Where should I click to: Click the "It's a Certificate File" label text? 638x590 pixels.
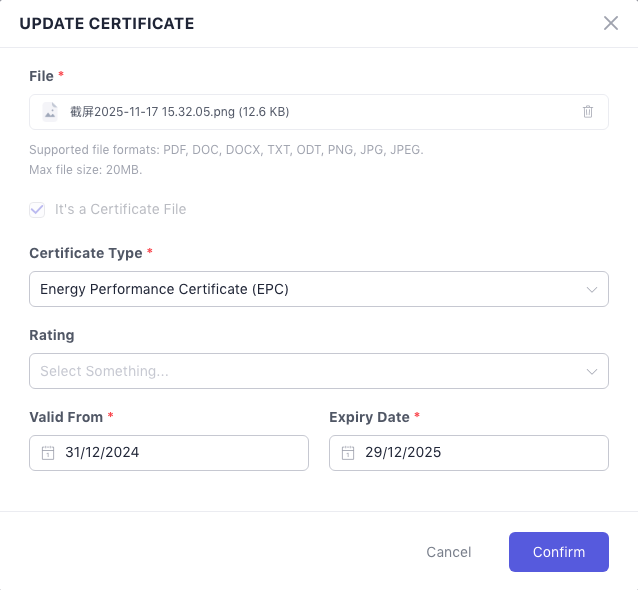121,210
